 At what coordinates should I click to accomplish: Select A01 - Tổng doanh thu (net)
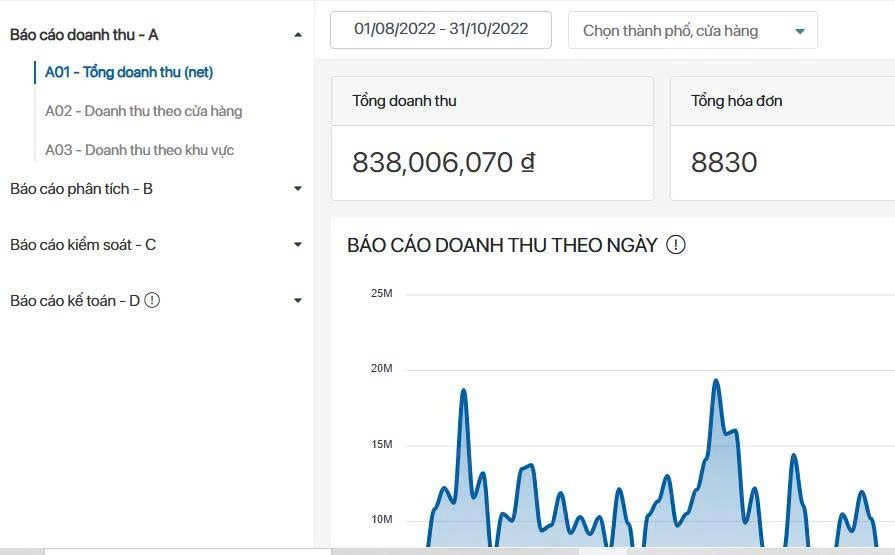click(x=129, y=72)
